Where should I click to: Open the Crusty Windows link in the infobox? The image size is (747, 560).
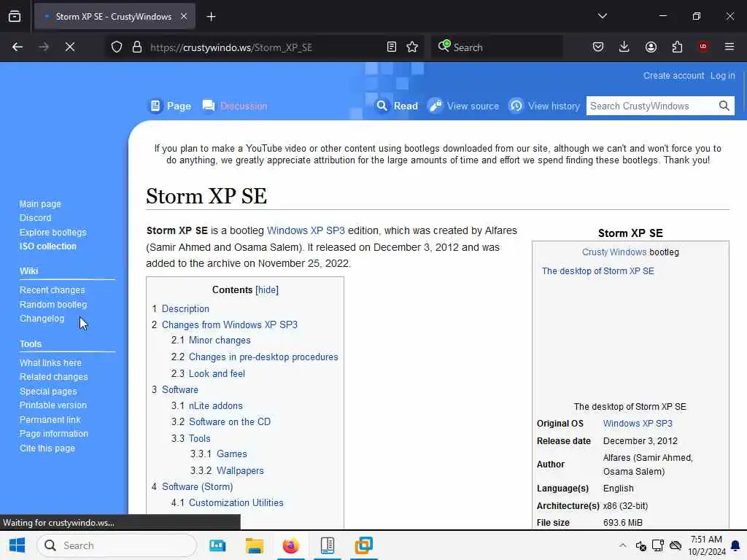(x=614, y=252)
